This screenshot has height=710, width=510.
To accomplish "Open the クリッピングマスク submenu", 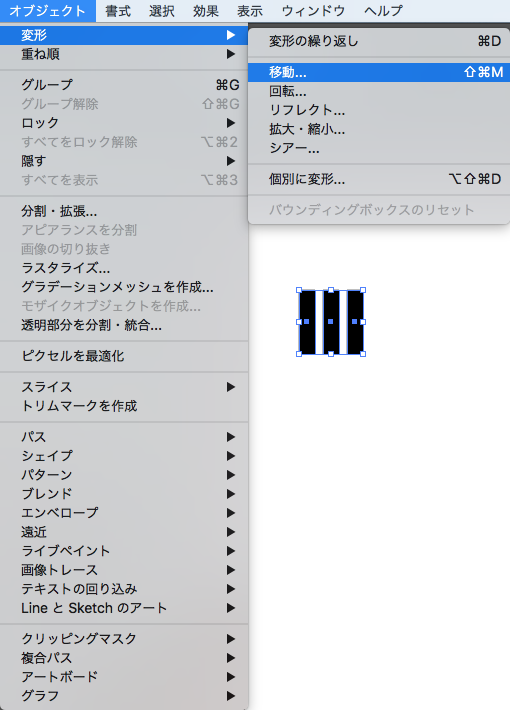I will [124, 639].
